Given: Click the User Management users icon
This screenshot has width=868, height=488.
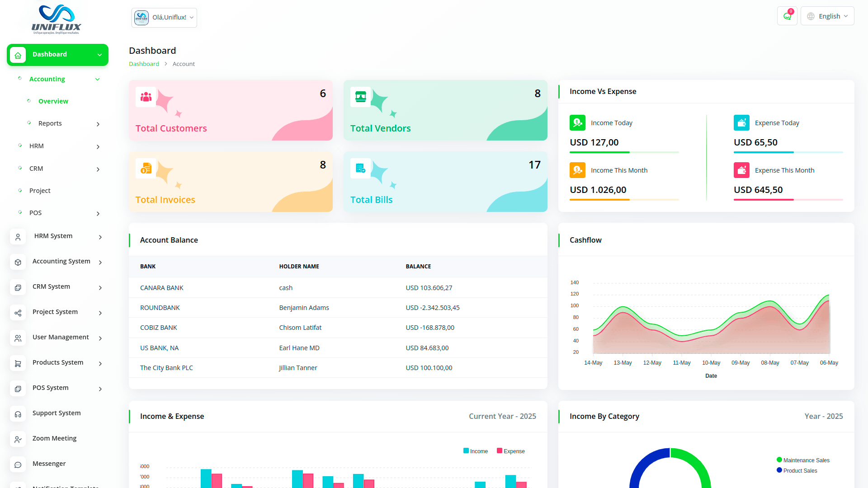Looking at the screenshot, I should coord(18,338).
